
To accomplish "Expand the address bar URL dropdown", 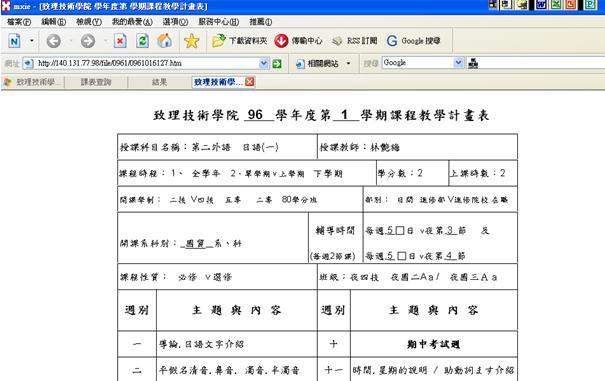I will tap(264, 63).
